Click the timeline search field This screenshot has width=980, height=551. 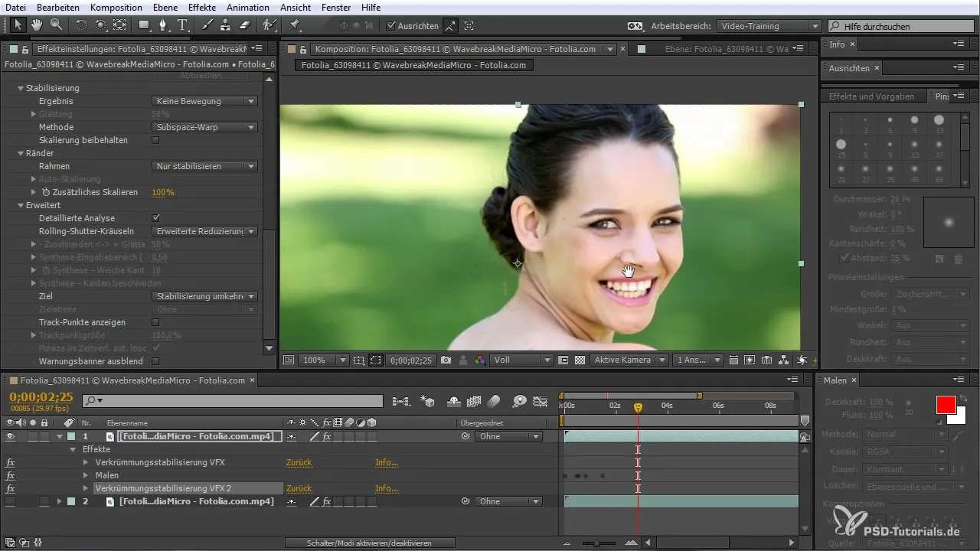(x=233, y=400)
